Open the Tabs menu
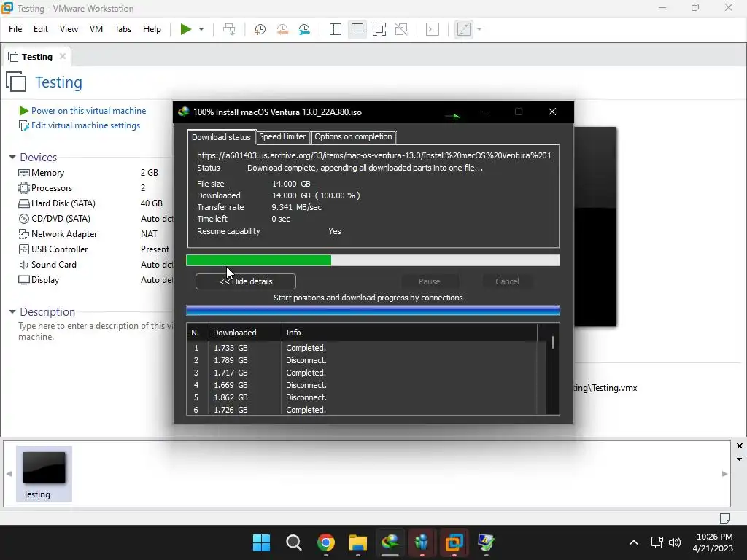 123,29
